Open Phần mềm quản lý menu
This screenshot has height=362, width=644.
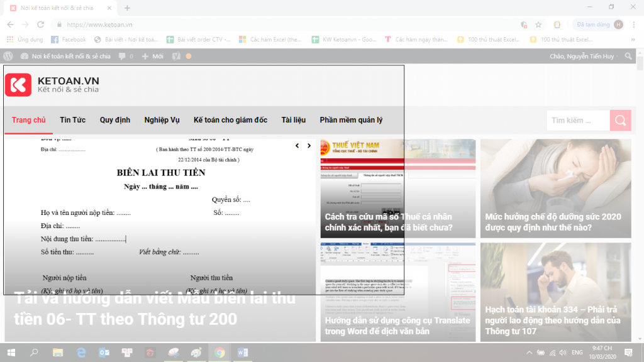point(351,120)
